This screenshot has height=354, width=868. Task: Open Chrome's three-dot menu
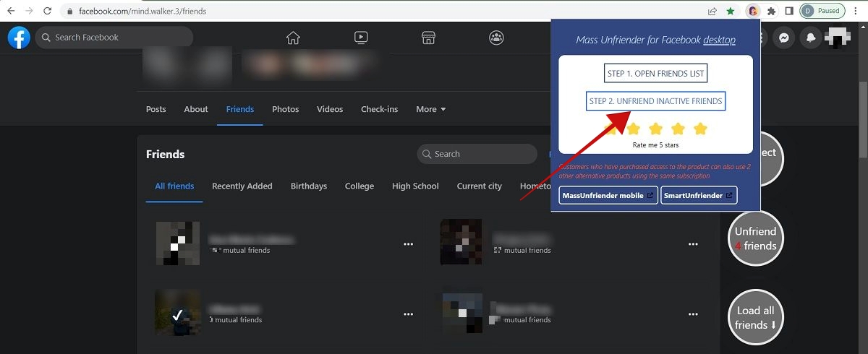coord(856,12)
